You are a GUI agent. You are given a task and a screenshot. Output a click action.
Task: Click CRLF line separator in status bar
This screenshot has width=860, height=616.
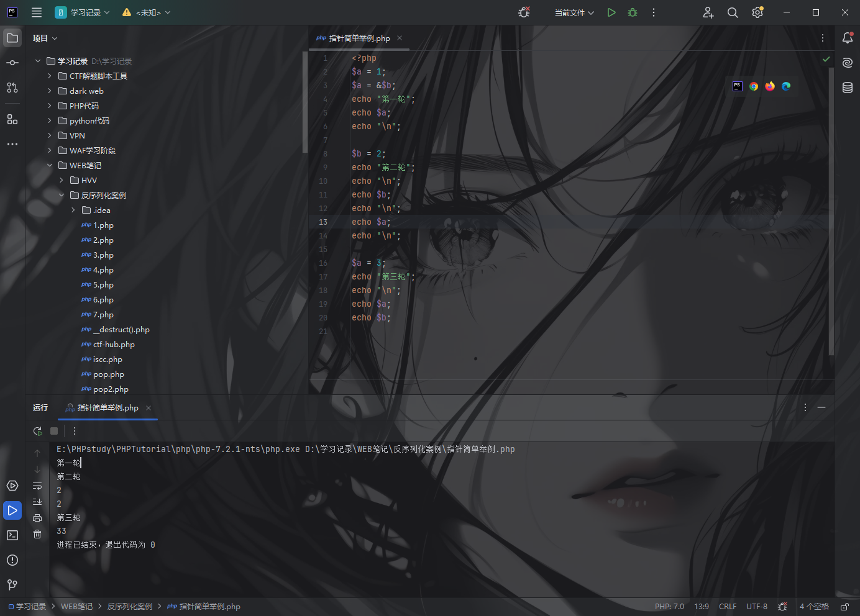tap(728, 607)
